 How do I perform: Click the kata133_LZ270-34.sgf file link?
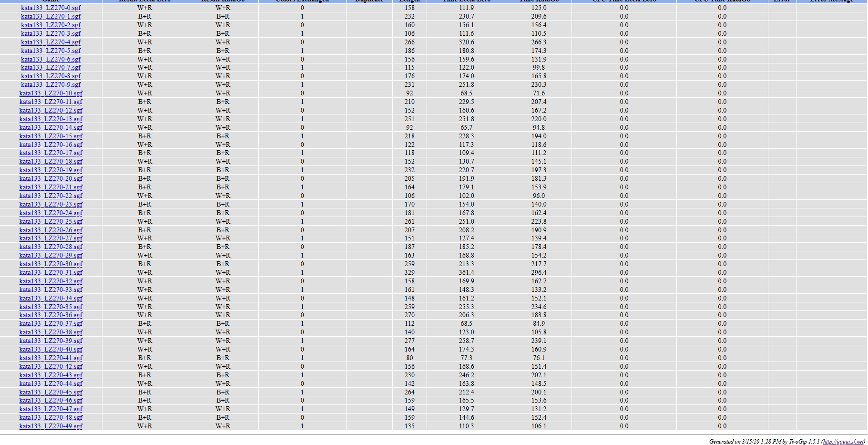tap(51, 299)
